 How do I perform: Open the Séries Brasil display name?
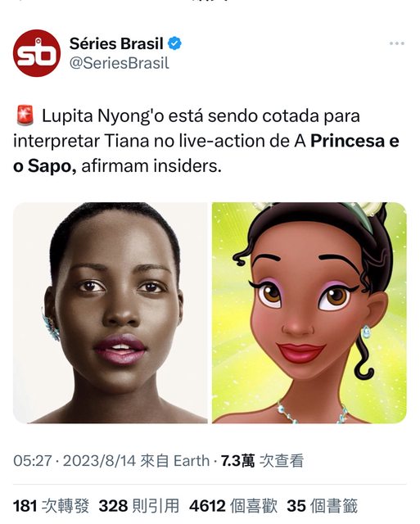click(x=116, y=43)
